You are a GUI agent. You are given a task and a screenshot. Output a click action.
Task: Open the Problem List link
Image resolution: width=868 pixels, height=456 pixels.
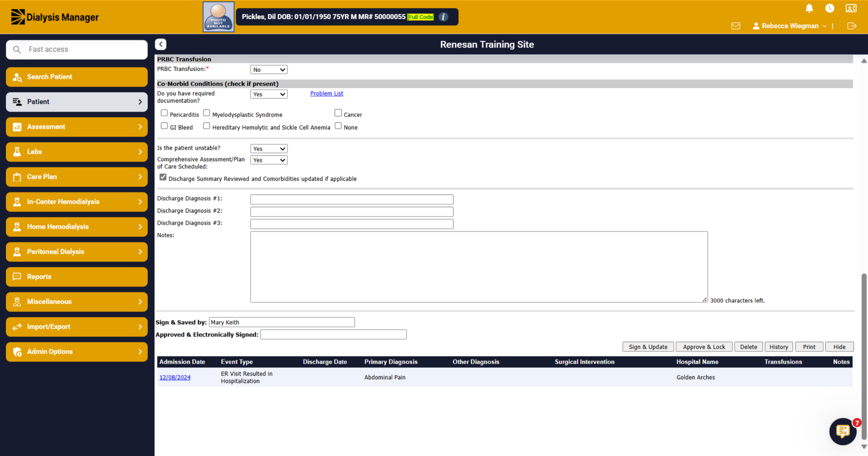327,94
